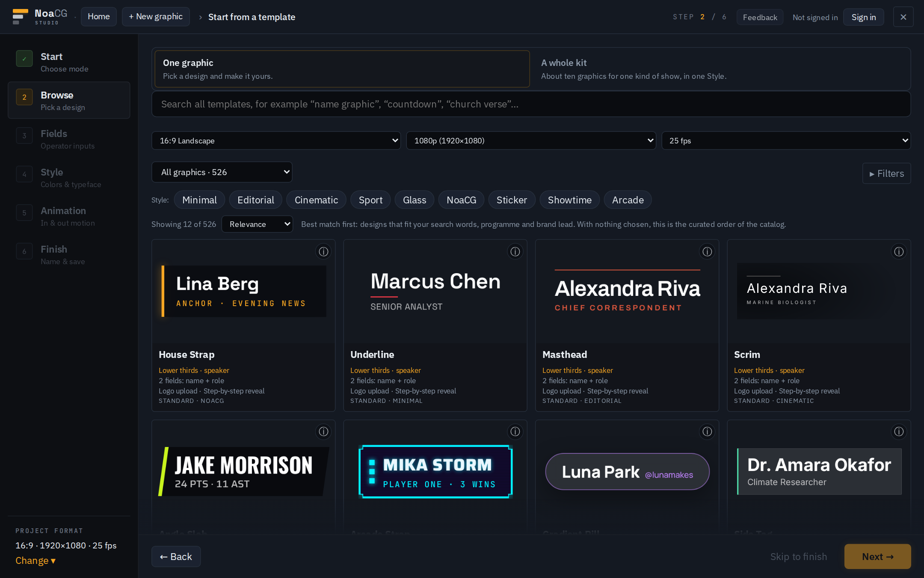Open info for Dr. Amara Okafor template
This screenshot has width=924, height=578.
point(899,432)
